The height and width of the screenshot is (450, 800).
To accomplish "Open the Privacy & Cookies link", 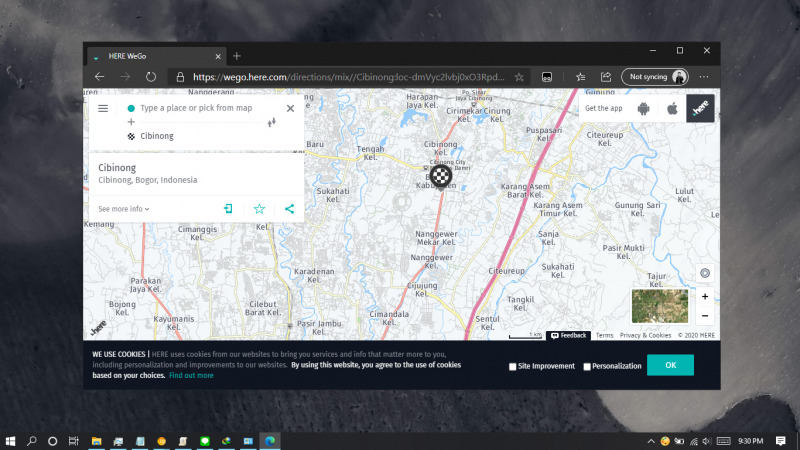I will (645, 335).
